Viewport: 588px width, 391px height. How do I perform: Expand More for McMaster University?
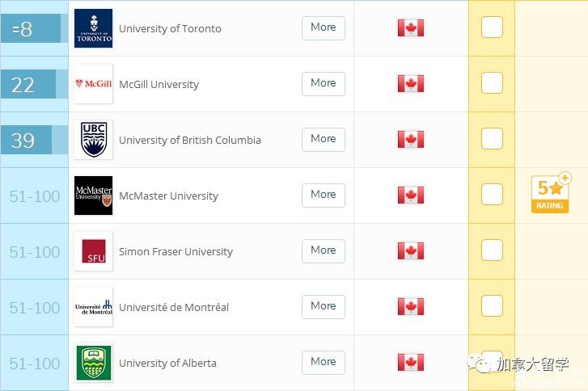(324, 195)
